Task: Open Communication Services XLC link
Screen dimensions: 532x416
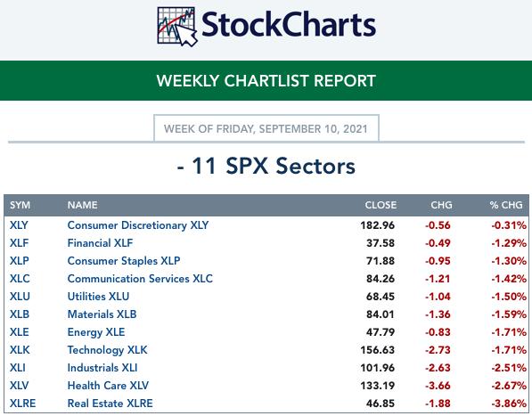Action: 140,279
